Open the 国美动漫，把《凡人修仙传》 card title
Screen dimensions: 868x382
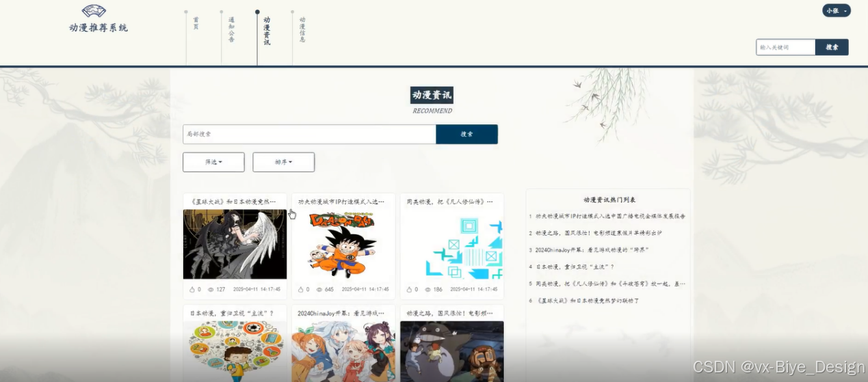pos(450,202)
